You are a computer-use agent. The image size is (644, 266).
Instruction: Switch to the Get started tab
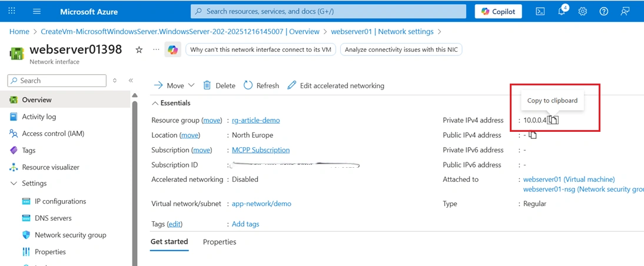169,242
